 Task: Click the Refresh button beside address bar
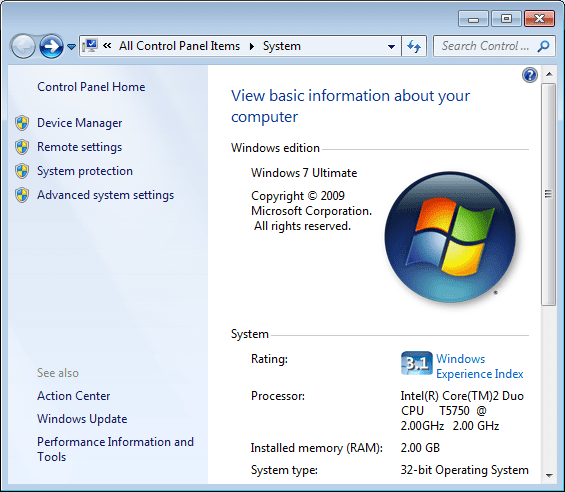pyautogui.click(x=414, y=46)
